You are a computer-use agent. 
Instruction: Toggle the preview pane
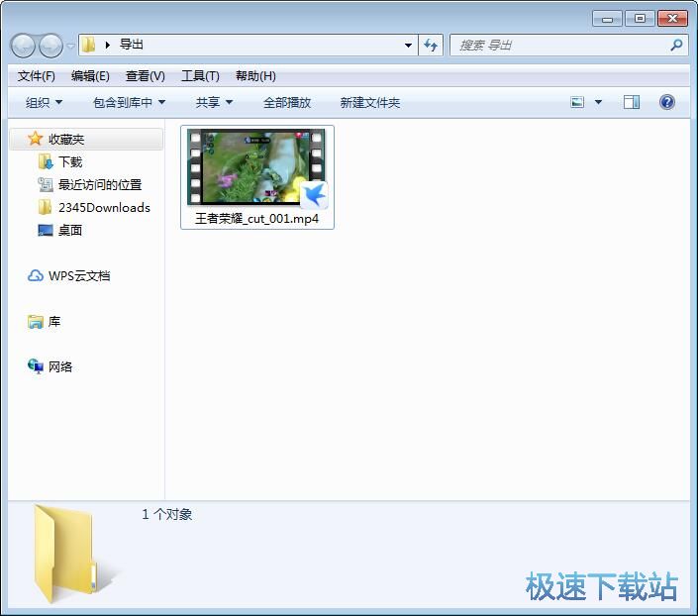632,102
